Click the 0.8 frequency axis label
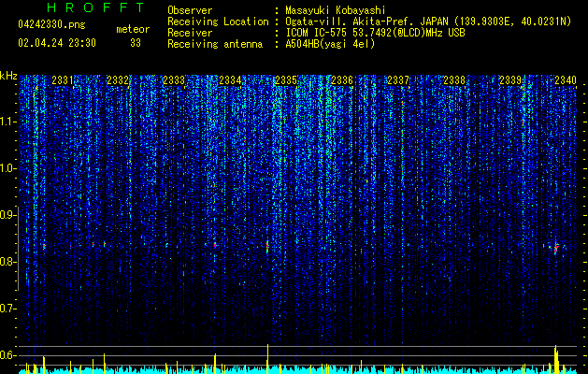This screenshot has width=588, height=374. pos(7,262)
